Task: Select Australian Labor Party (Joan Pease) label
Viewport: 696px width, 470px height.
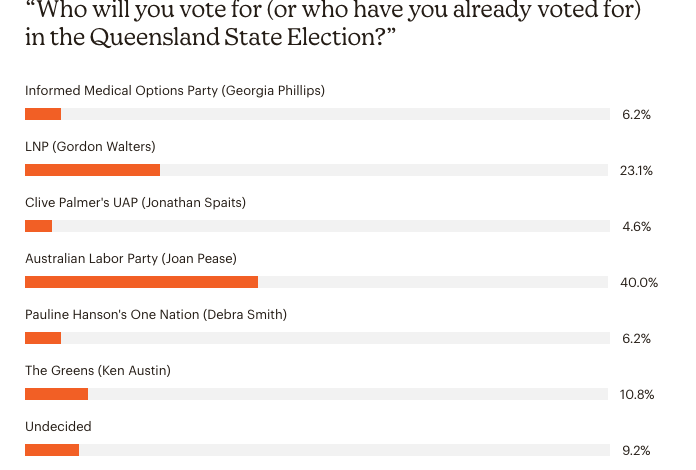Action: coord(131,258)
